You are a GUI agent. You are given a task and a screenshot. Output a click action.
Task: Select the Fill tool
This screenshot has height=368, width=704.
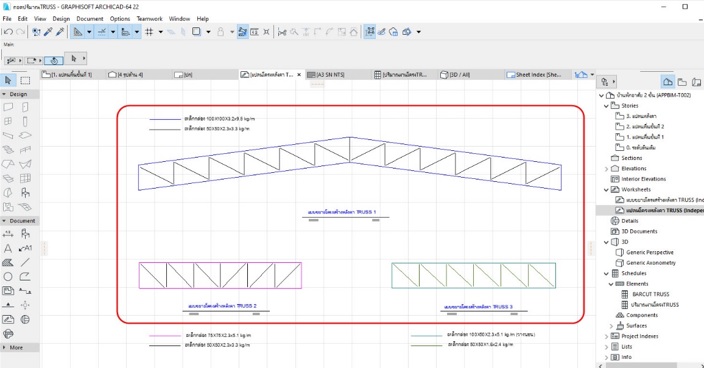pyautogui.click(x=8, y=263)
